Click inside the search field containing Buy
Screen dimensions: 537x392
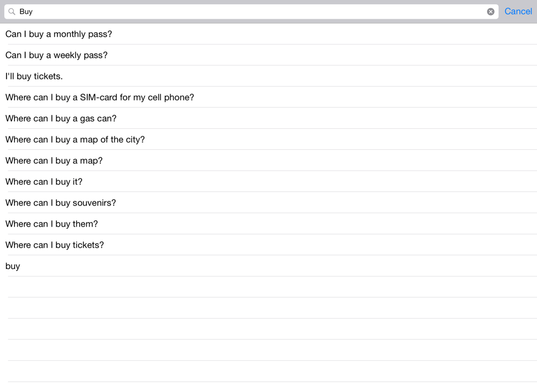point(247,11)
